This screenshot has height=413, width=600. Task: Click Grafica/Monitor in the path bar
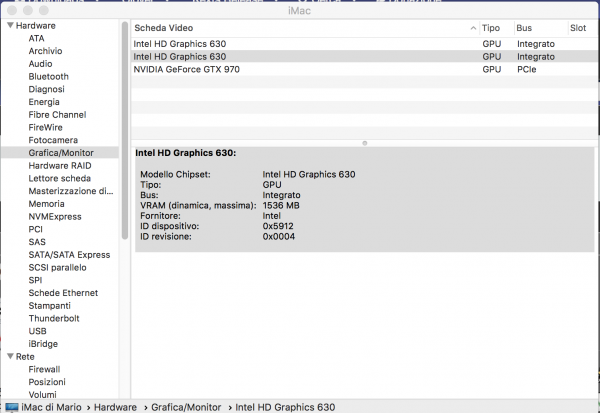pyautogui.click(x=186, y=407)
